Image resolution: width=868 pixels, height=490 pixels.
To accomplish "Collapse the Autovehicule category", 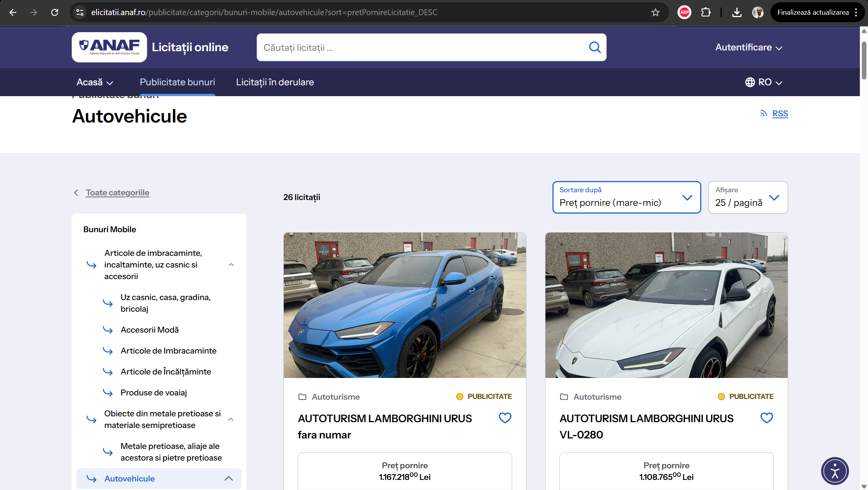I will coord(229,478).
